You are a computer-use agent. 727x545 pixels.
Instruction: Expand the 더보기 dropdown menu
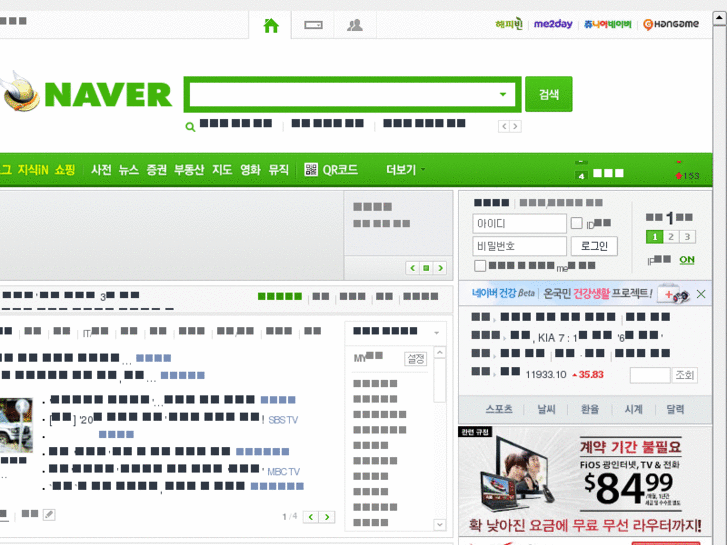[405, 170]
